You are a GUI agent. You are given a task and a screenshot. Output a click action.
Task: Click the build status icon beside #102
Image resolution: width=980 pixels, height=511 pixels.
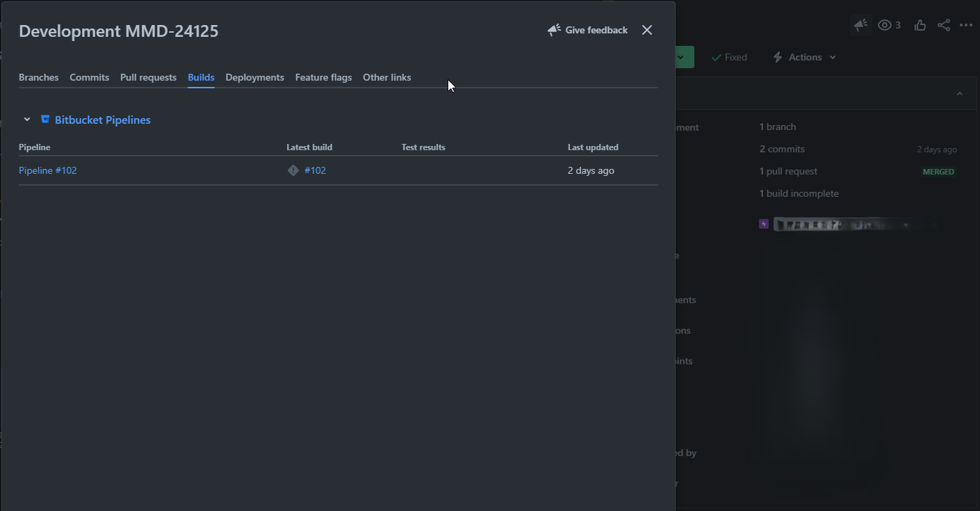pos(293,170)
